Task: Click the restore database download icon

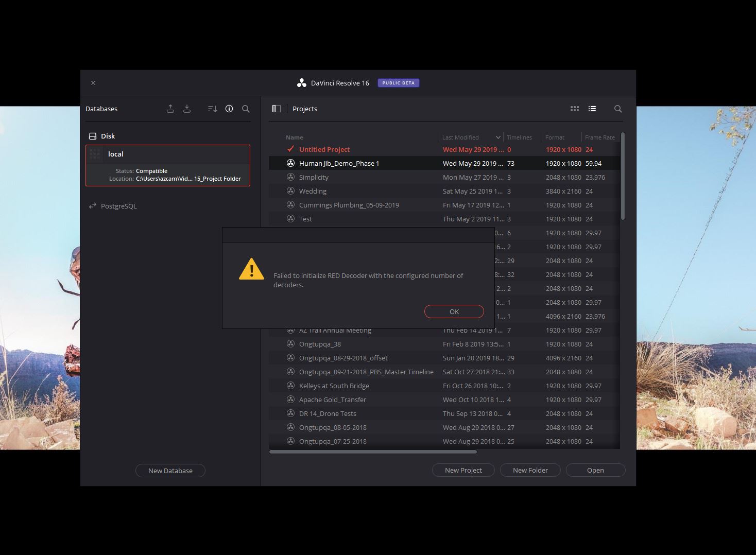Action: point(187,109)
